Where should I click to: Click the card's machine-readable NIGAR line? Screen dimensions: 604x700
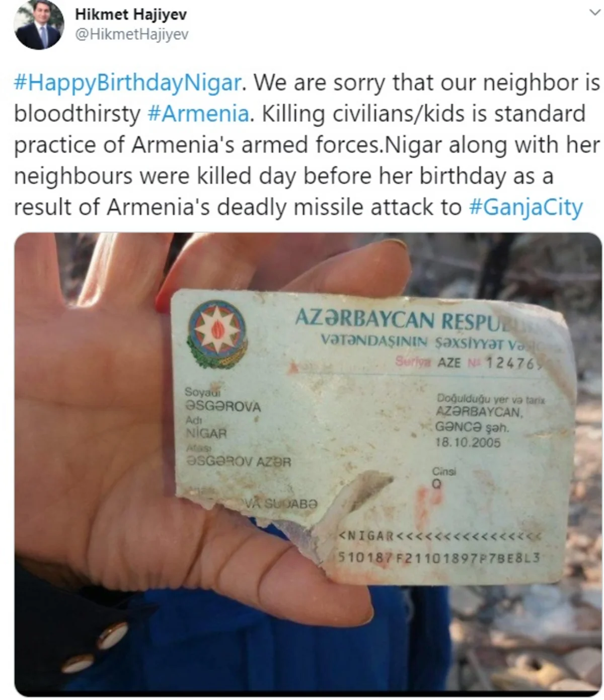pos(440,535)
